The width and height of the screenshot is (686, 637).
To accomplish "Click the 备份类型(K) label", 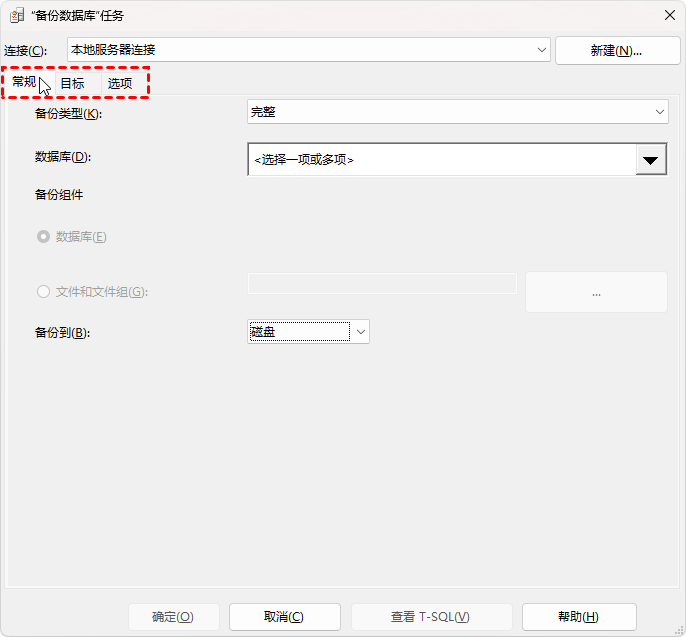I will coord(68,114).
